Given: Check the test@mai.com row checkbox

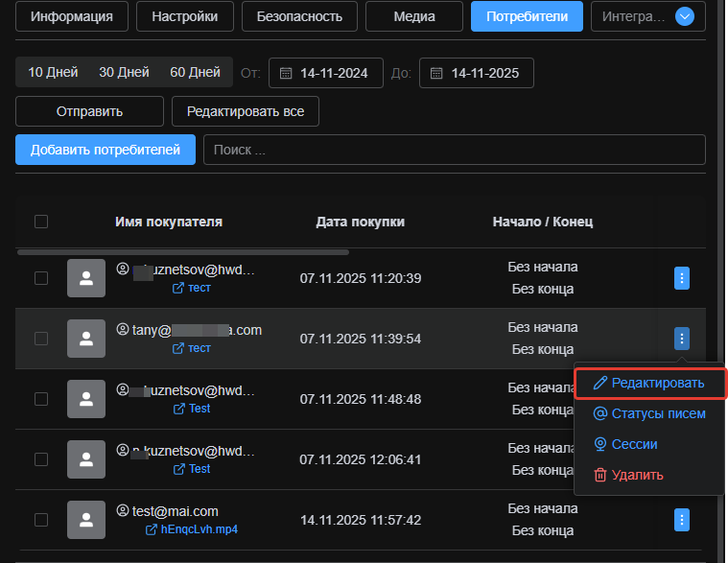Looking at the screenshot, I should pyautogui.click(x=41, y=520).
